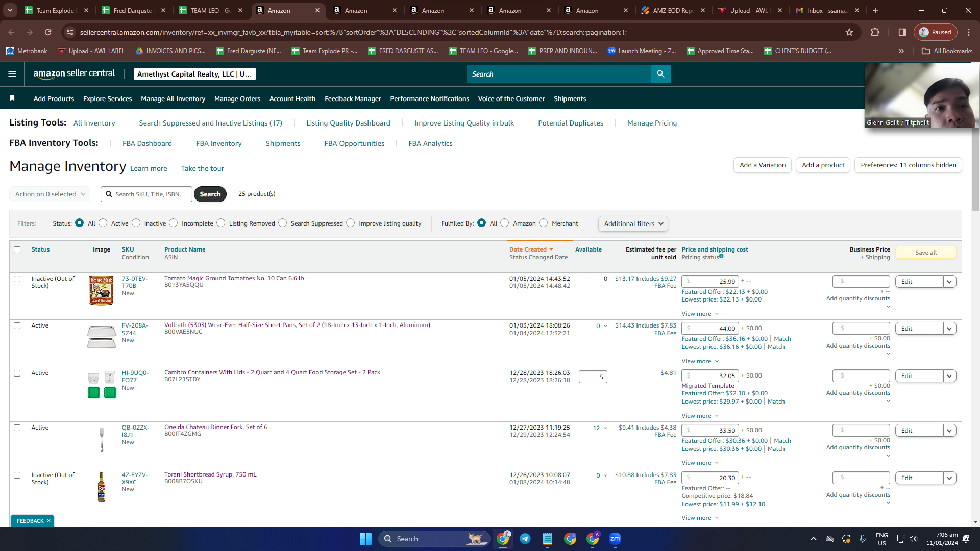Screen dimensions: 980x551
Task: Choose the Search Suppressed status filter
Action: pyautogui.click(x=283, y=223)
